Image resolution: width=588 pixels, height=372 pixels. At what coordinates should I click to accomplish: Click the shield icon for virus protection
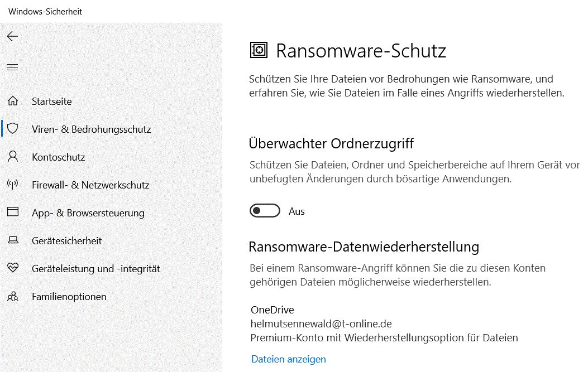tap(13, 129)
